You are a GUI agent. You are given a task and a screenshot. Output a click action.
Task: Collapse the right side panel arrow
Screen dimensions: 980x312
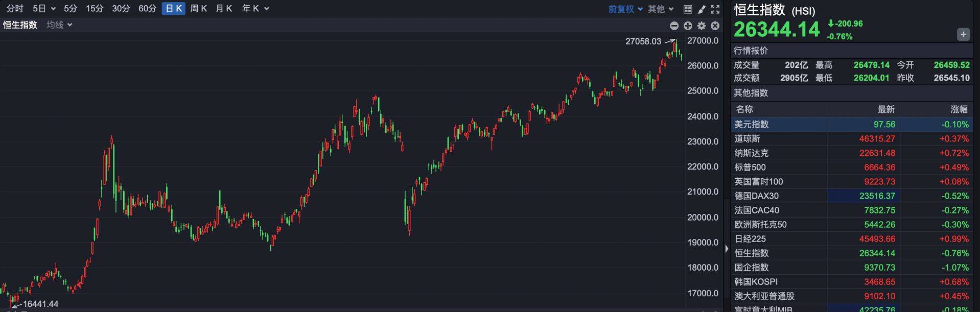point(727,249)
